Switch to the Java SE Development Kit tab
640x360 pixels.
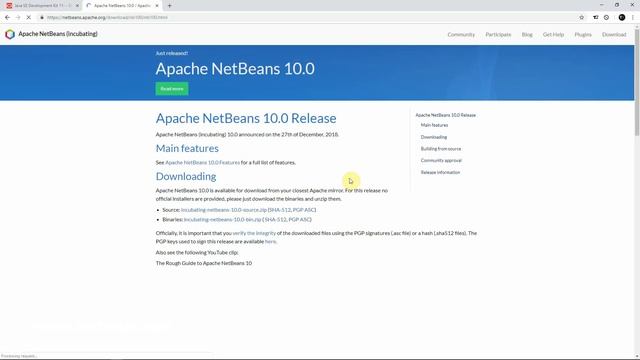tap(41, 6)
